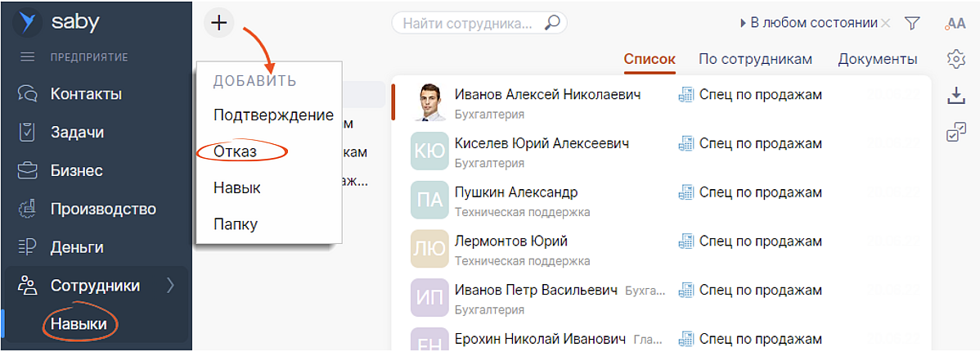Open settings gear icon
This screenshot has width=980, height=352.
[955, 58]
